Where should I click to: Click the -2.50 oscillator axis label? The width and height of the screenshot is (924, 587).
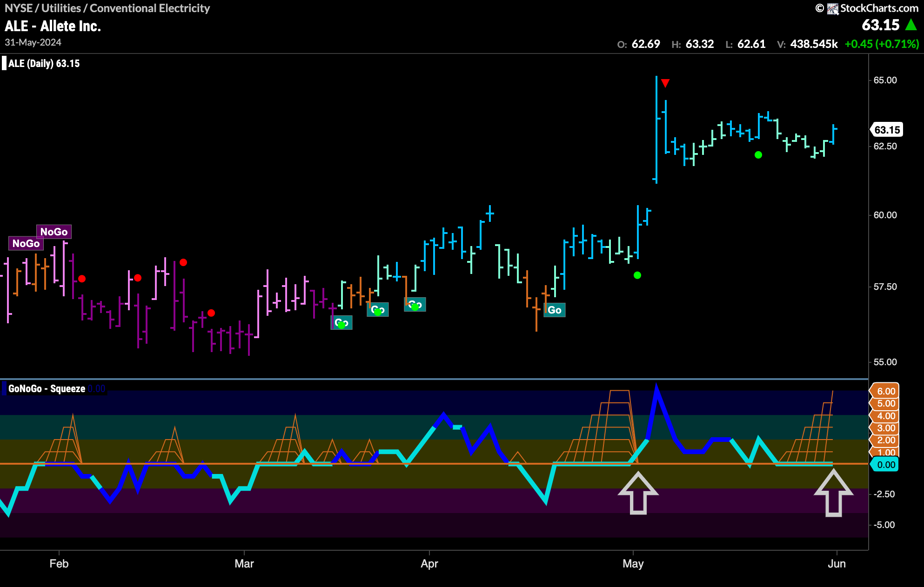pos(884,494)
